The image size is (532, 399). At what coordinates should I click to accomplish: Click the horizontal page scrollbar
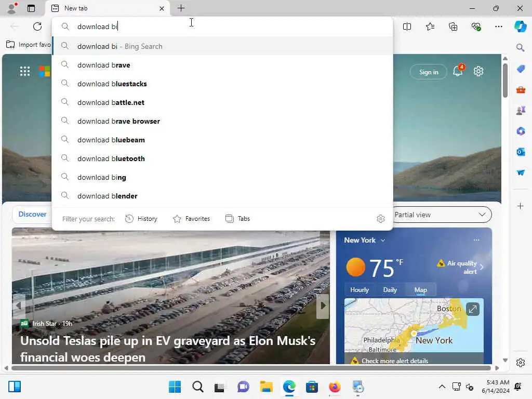251,368
